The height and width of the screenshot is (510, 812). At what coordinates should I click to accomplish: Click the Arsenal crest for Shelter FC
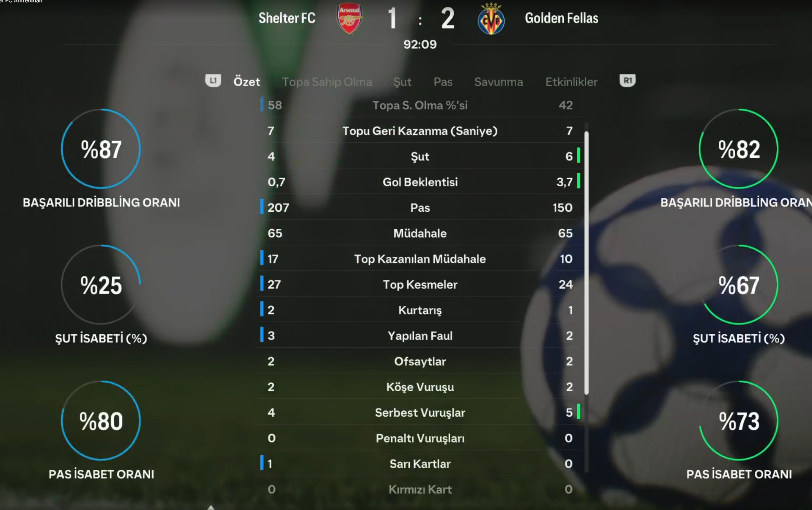tap(349, 18)
